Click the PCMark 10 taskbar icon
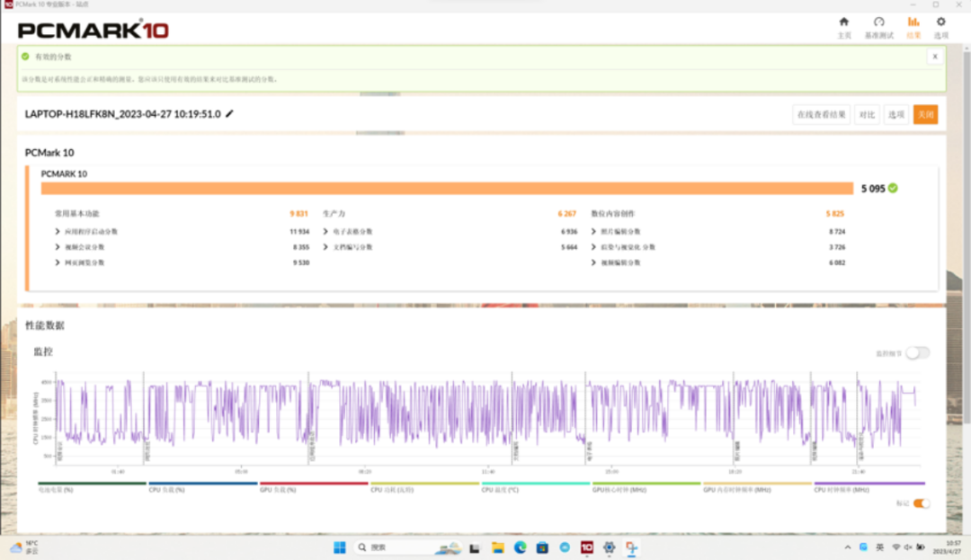 tap(586, 547)
